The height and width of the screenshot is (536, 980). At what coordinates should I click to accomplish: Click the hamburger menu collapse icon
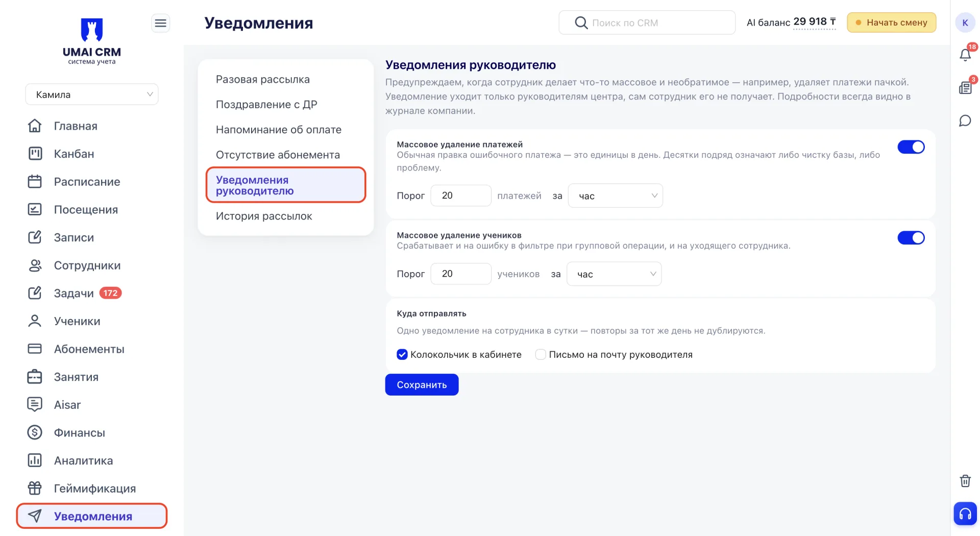[x=160, y=23]
